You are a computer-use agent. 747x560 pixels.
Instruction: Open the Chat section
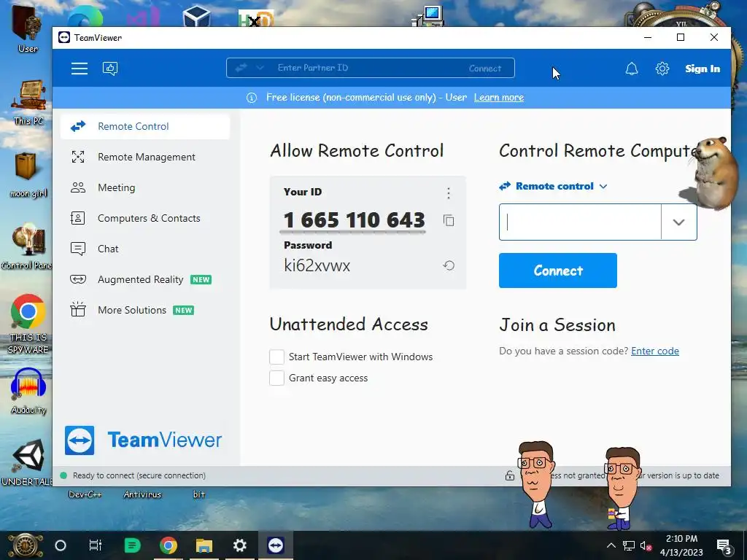pyautogui.click(x=145, y=249)
